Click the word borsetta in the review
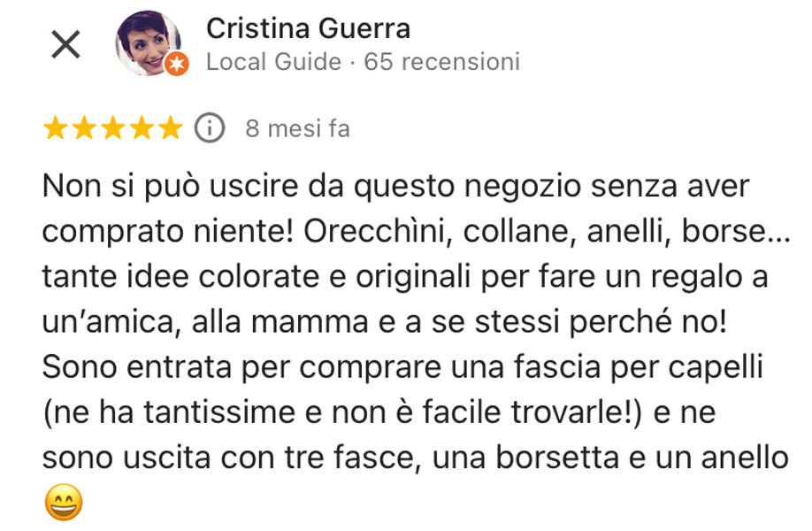Image resolution: width=812 pixels, height=531 pixels. [x=603, y=457]
